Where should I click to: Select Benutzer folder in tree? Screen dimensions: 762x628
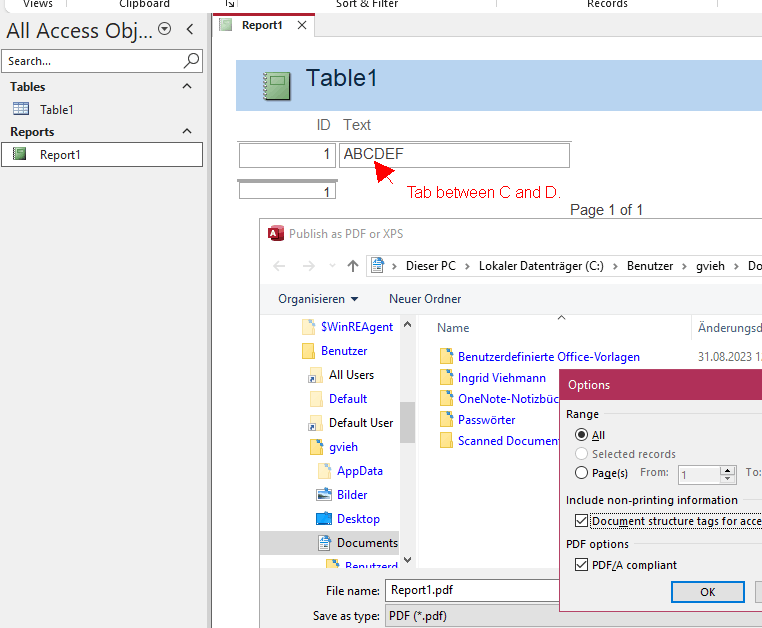coord(335,350)
